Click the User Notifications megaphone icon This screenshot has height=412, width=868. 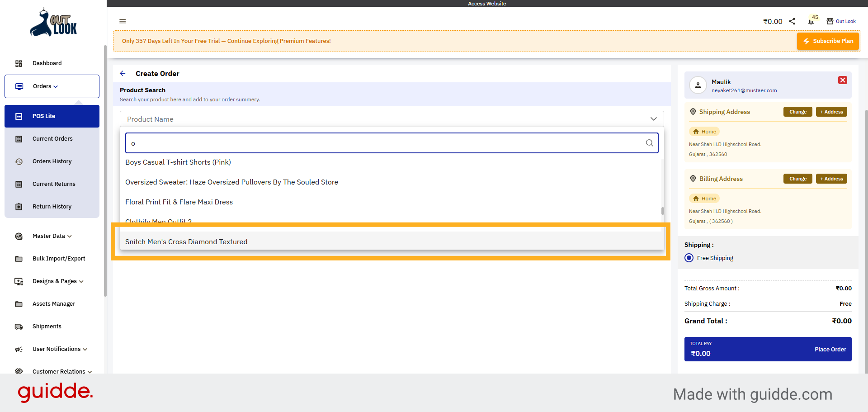click(x=19, y=349)
